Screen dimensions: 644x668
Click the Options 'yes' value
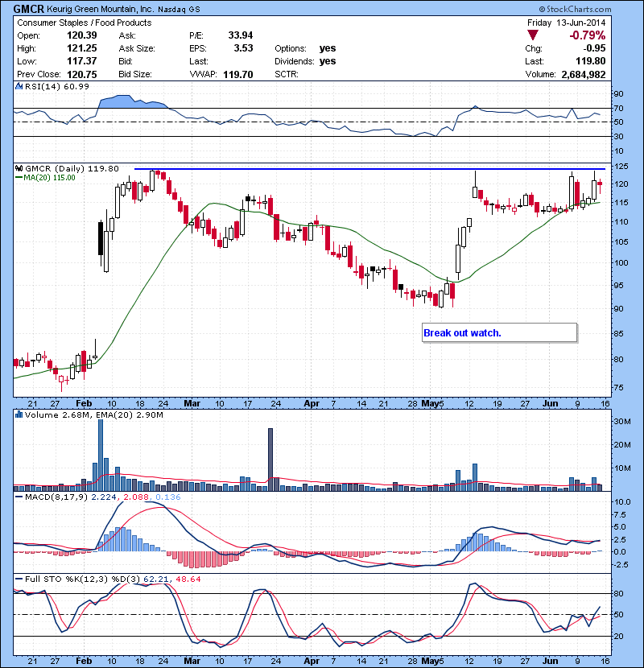tap(328, 48)
